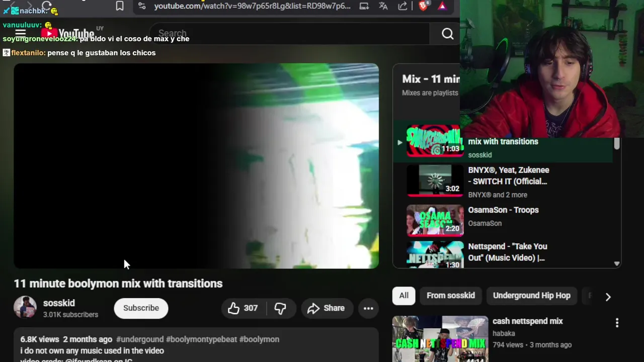Click the video player area

point(196,166)
